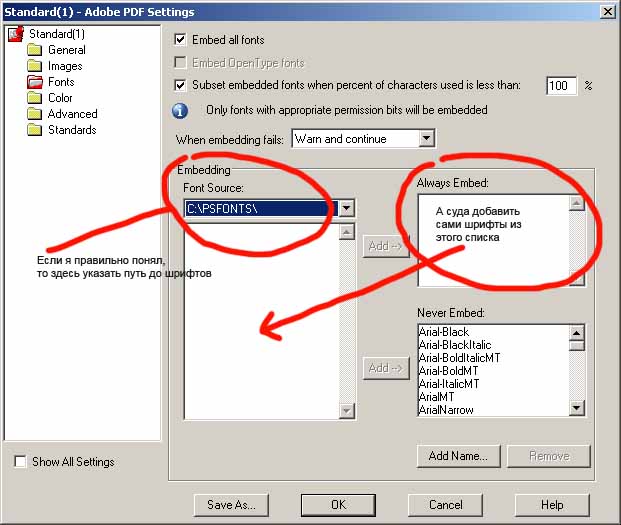The width and height of the screenshot is (621, 525).
Task: Click the Standards folder icon
Action: 35,130
